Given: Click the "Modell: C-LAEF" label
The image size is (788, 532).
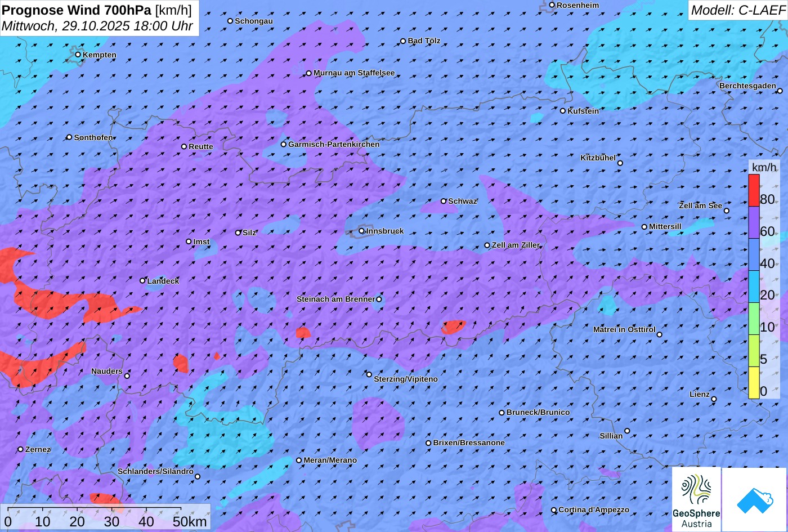Looking at the screenshot, I should click(738, 10).
